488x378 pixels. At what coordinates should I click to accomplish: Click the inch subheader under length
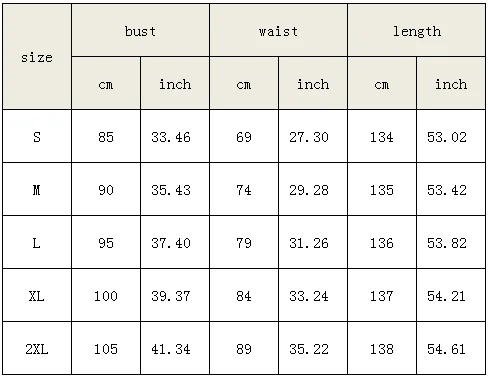pyautogui.click(x=451, y=83)
